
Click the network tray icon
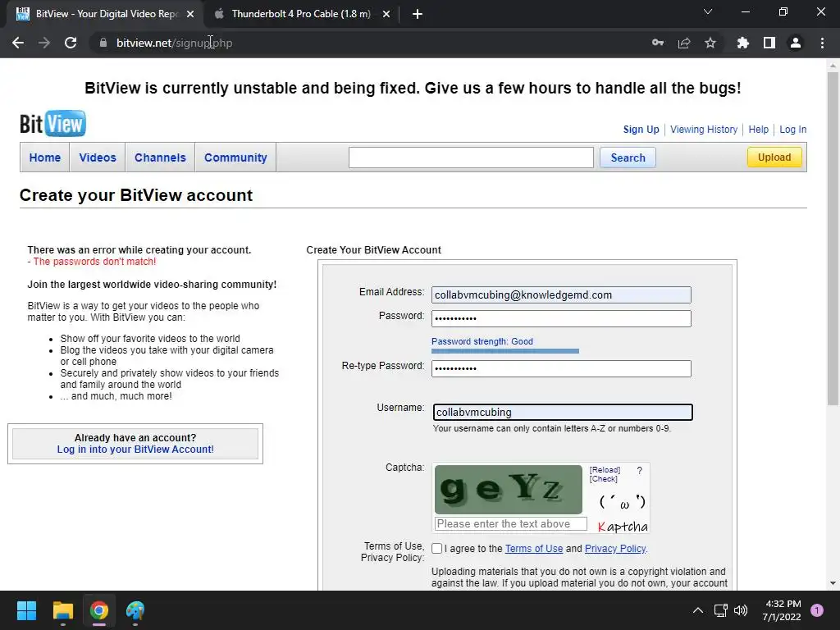(x=720, y=610)
